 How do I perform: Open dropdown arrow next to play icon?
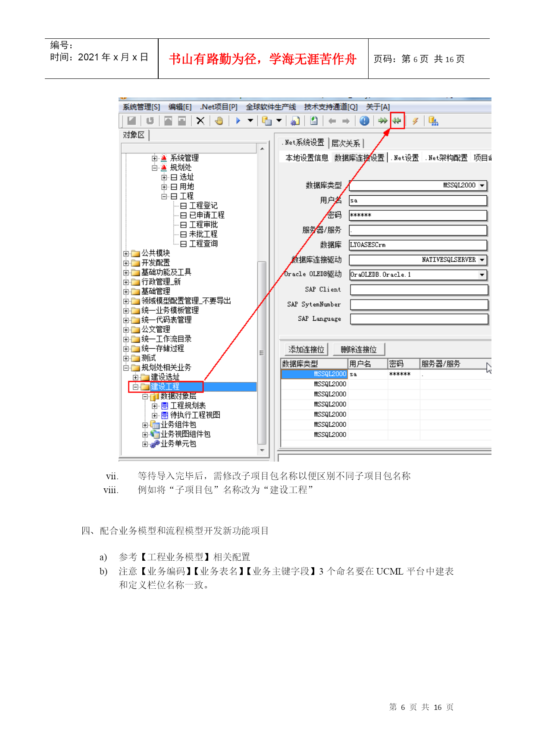(x=250, y=121)
